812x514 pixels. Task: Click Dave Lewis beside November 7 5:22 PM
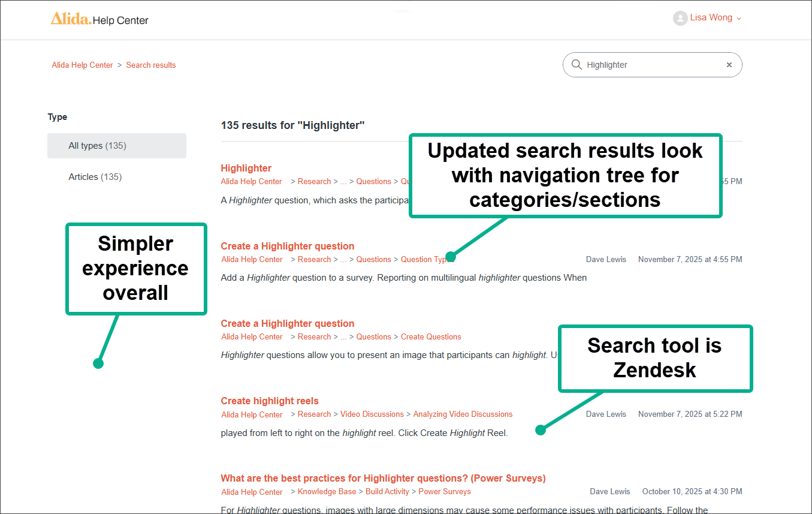pos(606,414)
